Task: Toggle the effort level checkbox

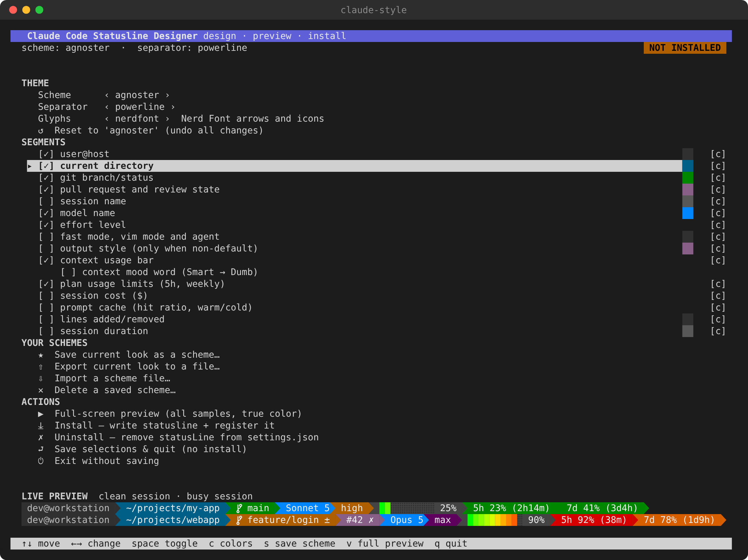Action: click(46, 225)
